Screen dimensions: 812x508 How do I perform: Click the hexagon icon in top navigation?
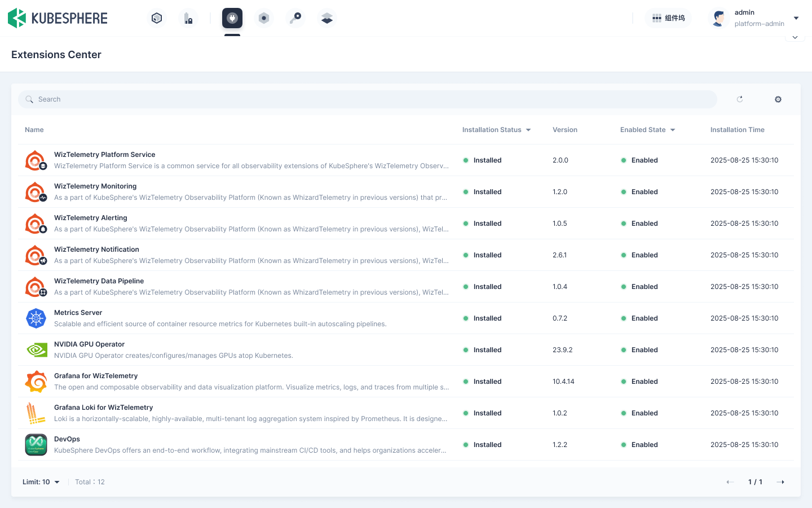[263, 18]
